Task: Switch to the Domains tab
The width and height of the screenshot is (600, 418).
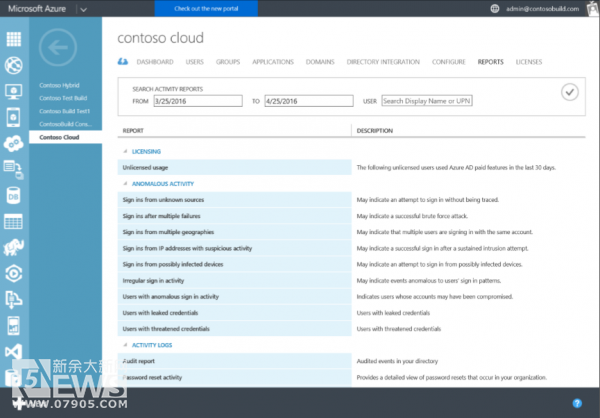Action: pos(320,62)
